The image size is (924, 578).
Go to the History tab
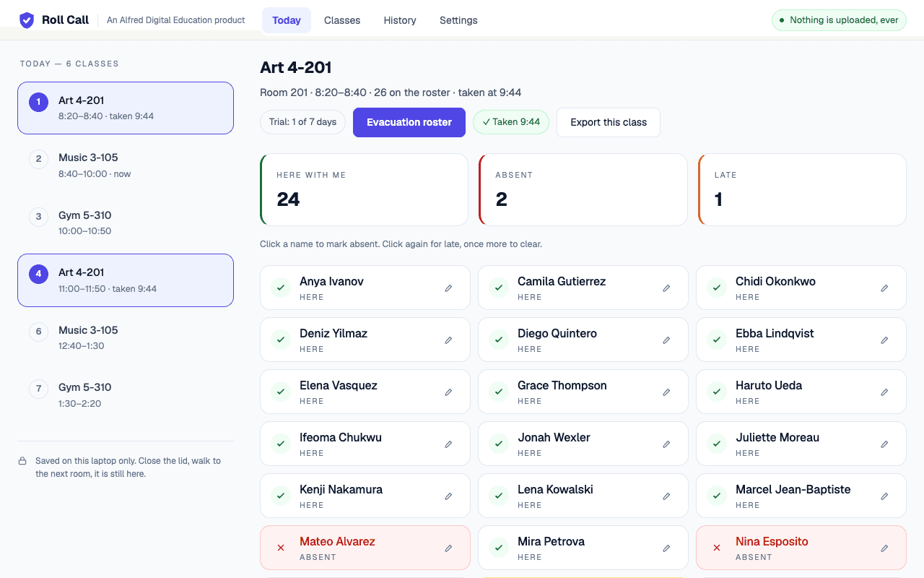point(400,20)
